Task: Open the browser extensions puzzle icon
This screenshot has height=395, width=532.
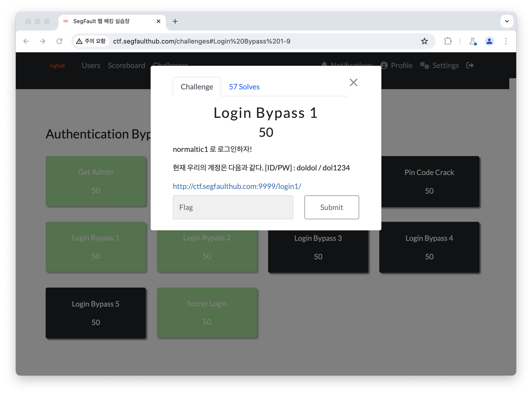Action: coord(448,41)
